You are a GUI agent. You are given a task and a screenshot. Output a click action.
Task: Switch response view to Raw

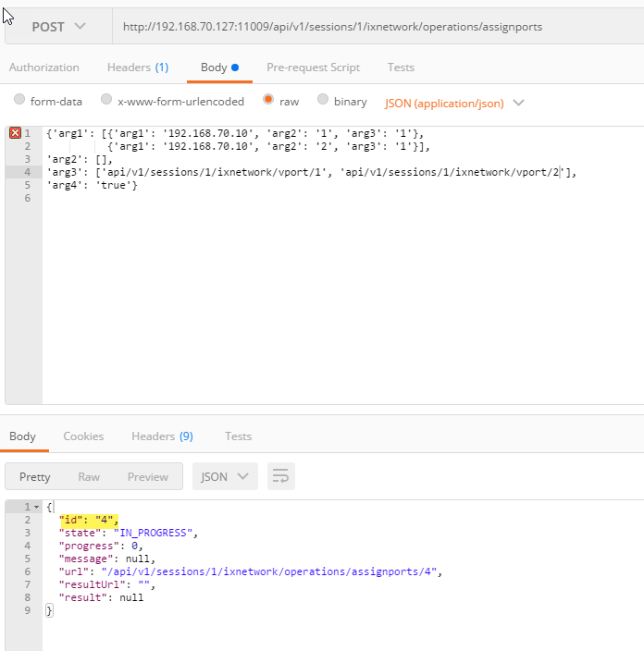tap(89, 477)
